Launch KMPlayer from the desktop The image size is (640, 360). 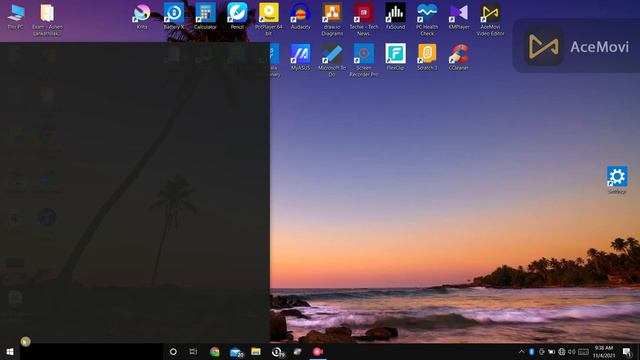point(459,16)
